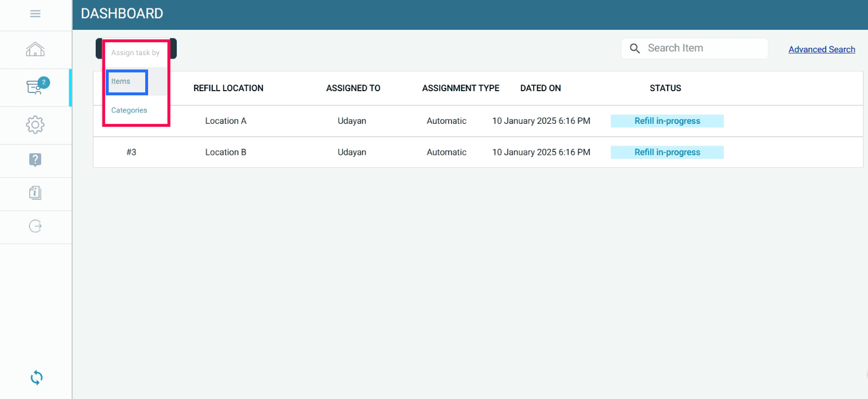Open the hamburger menu icon

point(35,14)
